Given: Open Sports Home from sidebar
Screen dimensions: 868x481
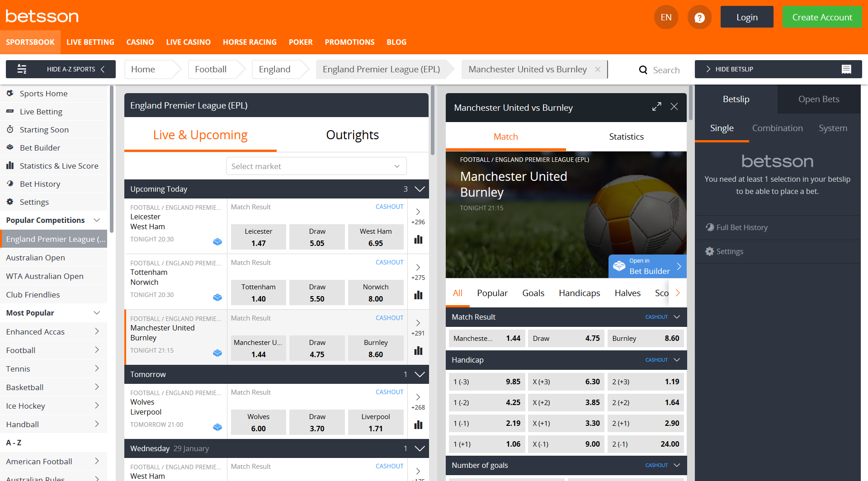Looking at the screenshot, I should point(54,94).
